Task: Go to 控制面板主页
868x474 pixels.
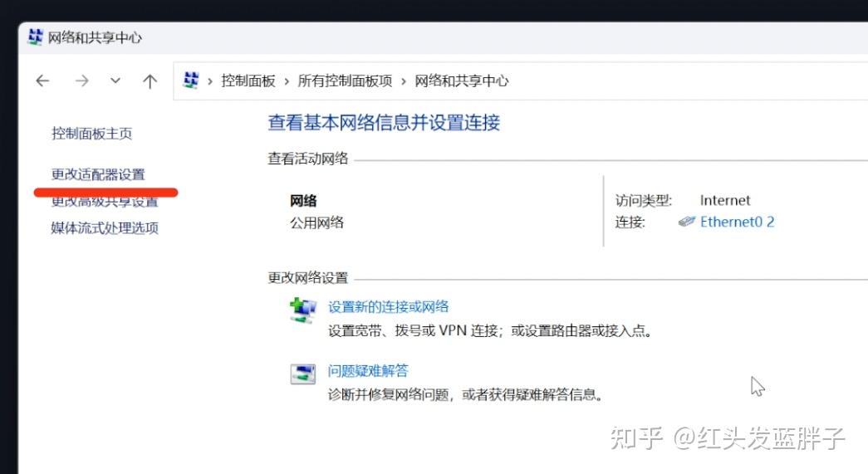Action: [91, 134]
